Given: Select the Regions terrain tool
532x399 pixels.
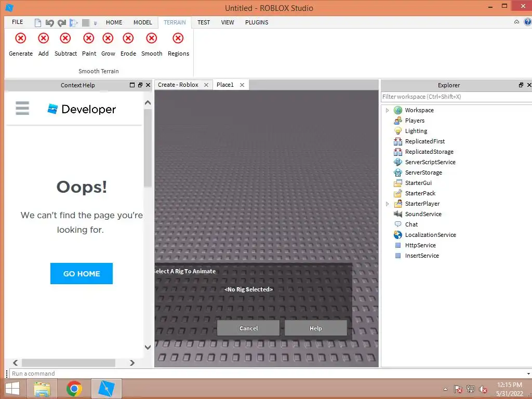Looking at the screenshot, I should [178, 45].
